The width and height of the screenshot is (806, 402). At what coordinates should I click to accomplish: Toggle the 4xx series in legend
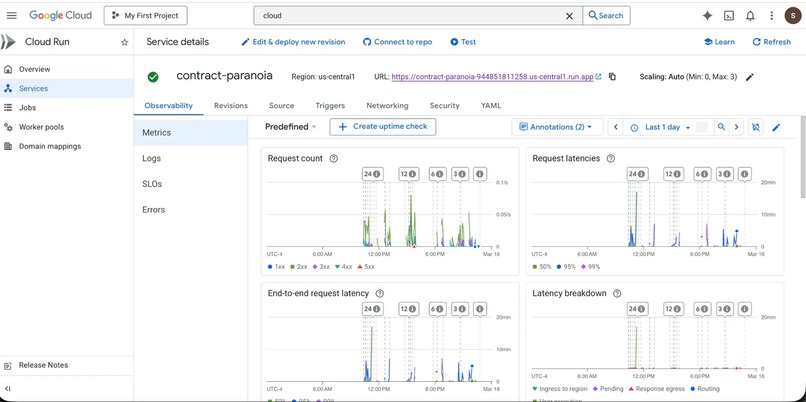point(343,267)
